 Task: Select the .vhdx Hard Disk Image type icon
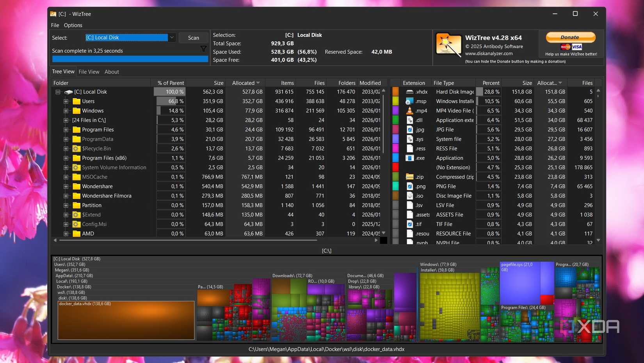(409, 91)
